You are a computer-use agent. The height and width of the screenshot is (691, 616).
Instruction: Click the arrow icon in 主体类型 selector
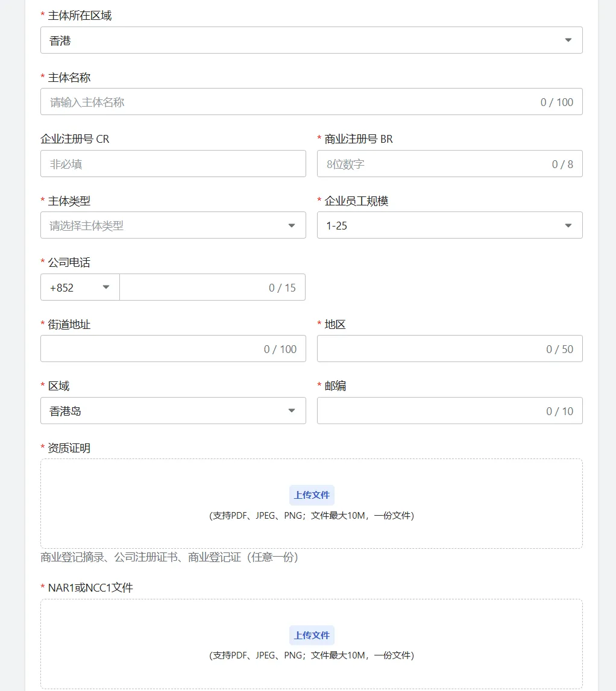pyautogui.click(x=292, y=226)
